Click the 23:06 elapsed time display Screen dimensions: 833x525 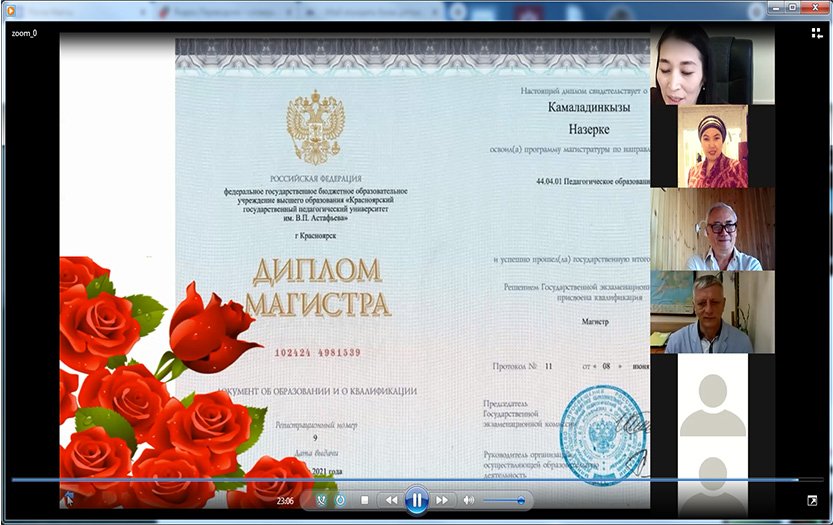coord(285,501)
